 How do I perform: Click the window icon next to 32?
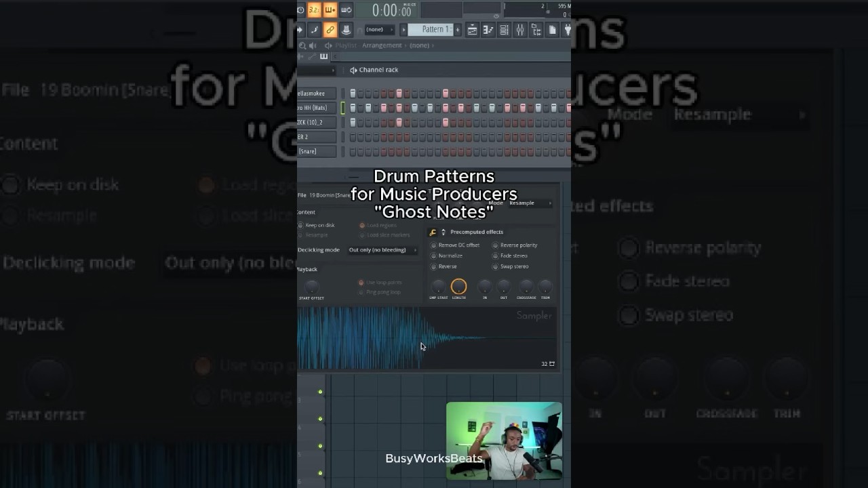click(x=551, y=364)
